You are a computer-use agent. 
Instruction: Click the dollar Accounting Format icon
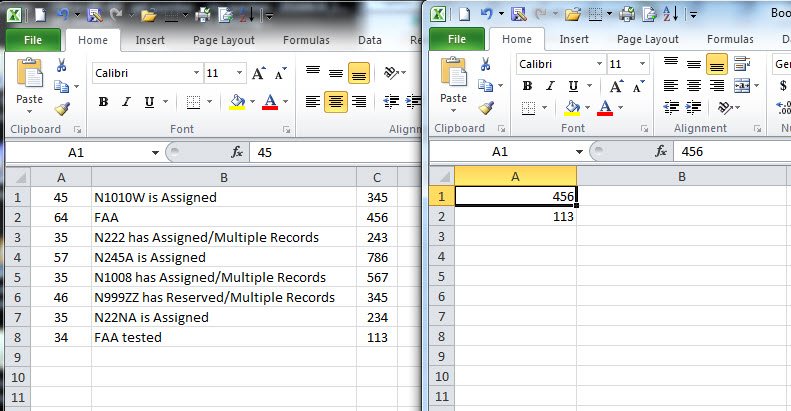pos(782,86)
